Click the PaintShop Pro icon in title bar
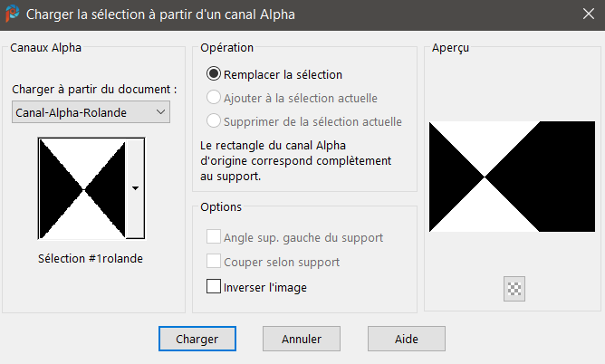The image size is (605, 364). point(12,14)
